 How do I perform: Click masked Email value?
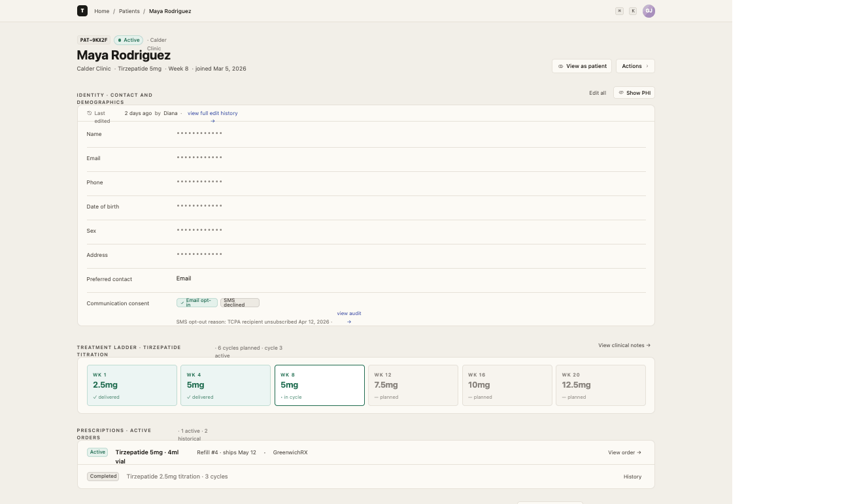tap(199, 158)
